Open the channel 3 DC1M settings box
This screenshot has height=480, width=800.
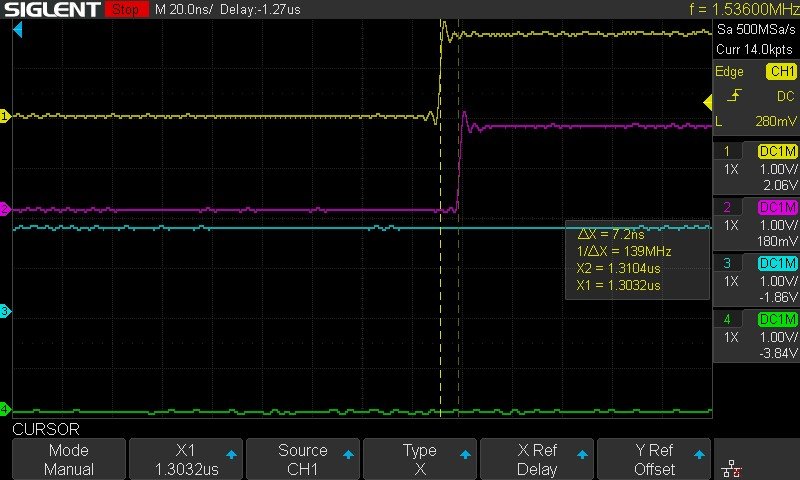[755, 280]
